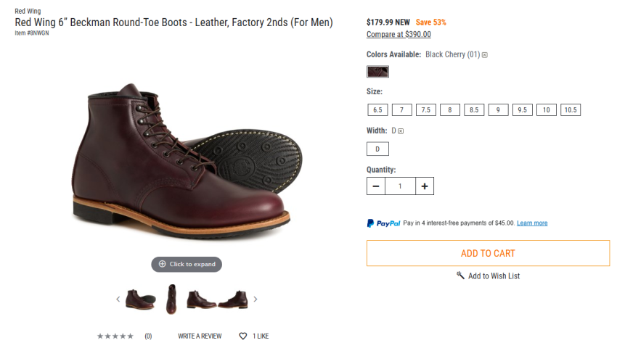Screen dimensions: 617x364
Task: Open the Black Cherry color info icon
Action: point(485,55)
